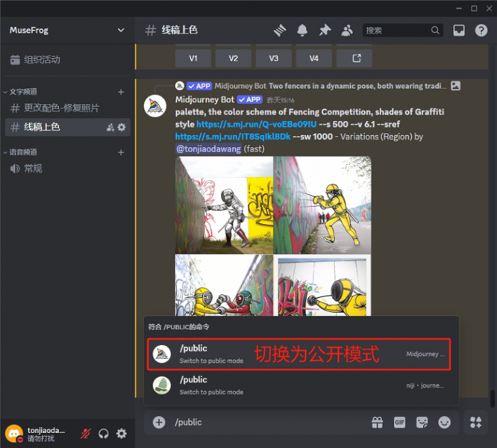Image resolution: width=497 pixels, height=448 pixels.
Task: Open the inbox icon
Action: point(459,31)
